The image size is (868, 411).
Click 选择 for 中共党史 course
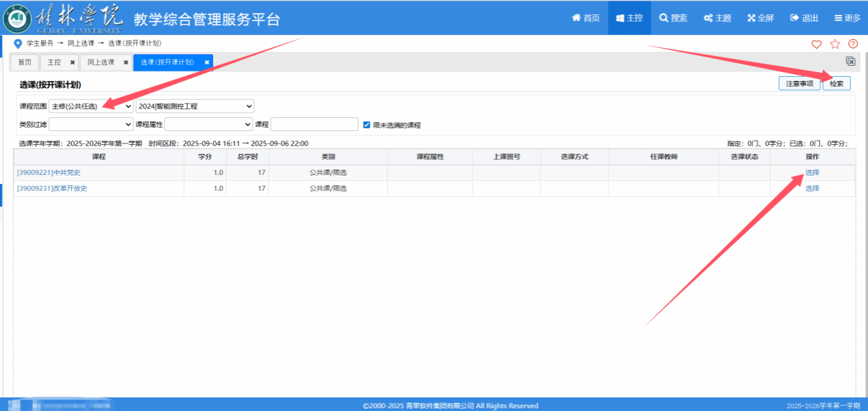tap(812, 173)
